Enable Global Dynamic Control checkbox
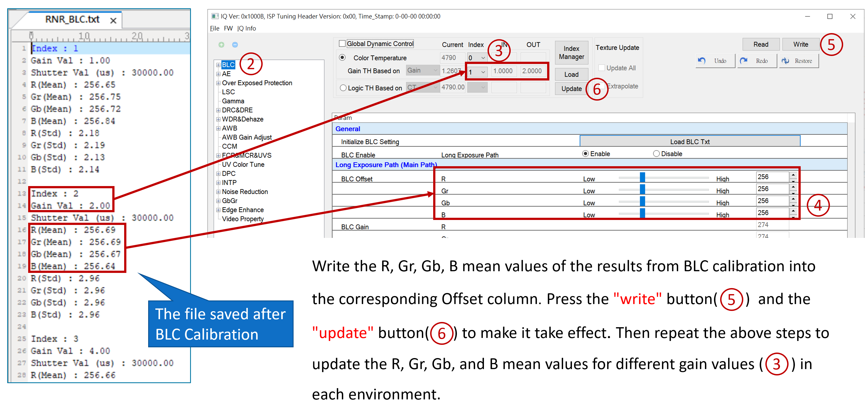Viewport: 868px width, 403px height. [x=342, y=44]
